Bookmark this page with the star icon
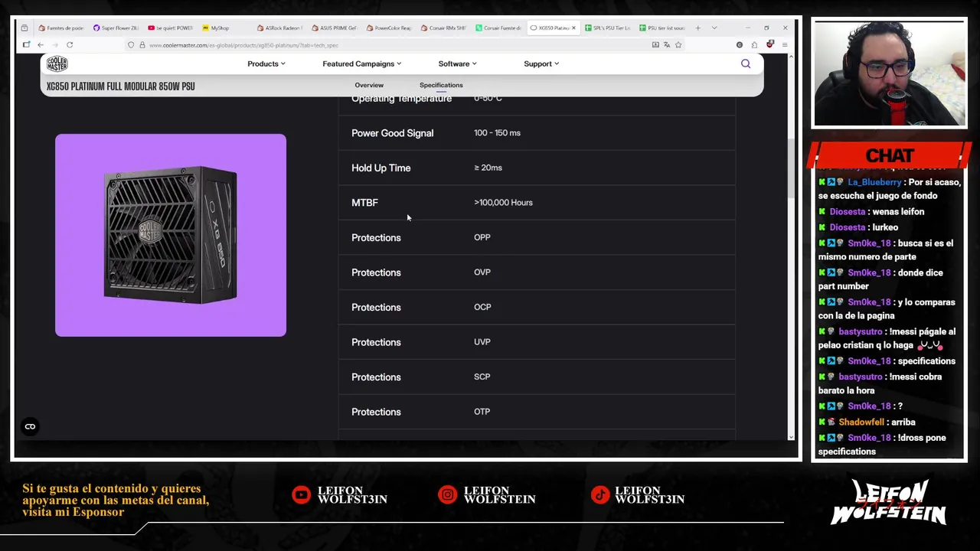The width and height of the screenshot is (980, 551). pos(678,45)
